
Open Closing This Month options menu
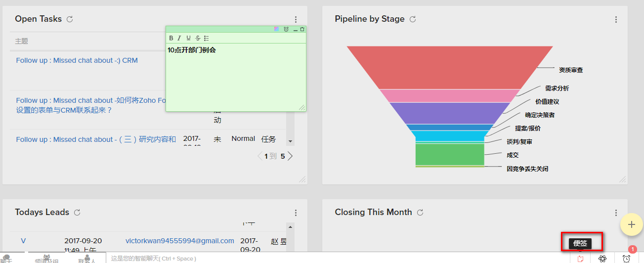point(616,213)
